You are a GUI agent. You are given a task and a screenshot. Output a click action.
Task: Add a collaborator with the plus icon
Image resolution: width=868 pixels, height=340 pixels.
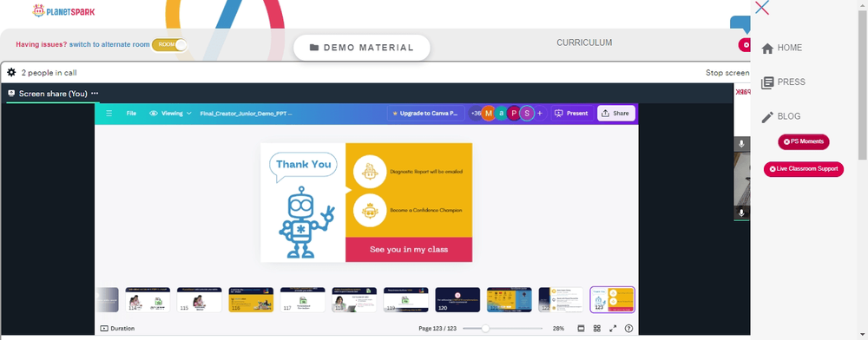pyautogui.click(x=540, y=114)
